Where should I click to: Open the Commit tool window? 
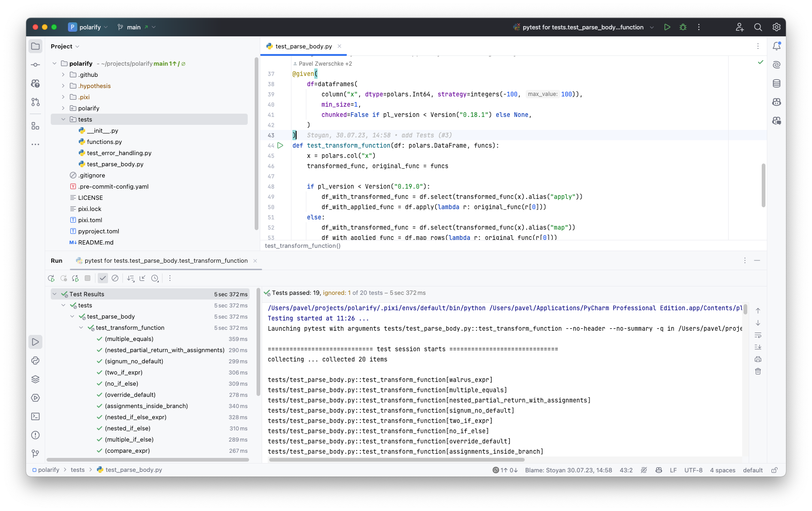35,65
